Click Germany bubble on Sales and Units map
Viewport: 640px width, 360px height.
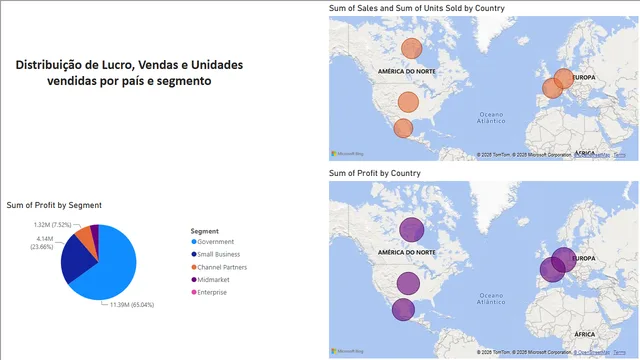pos(564,78)
